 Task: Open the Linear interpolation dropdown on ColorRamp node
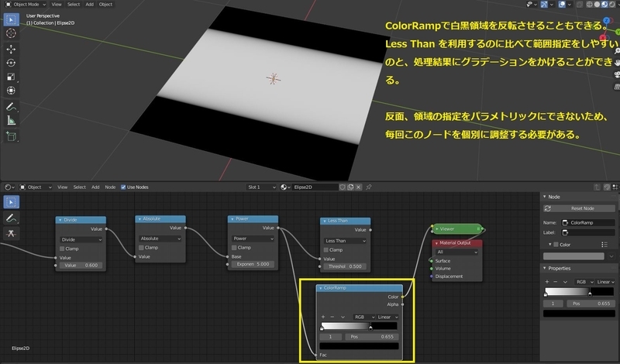tap(387, 317)
